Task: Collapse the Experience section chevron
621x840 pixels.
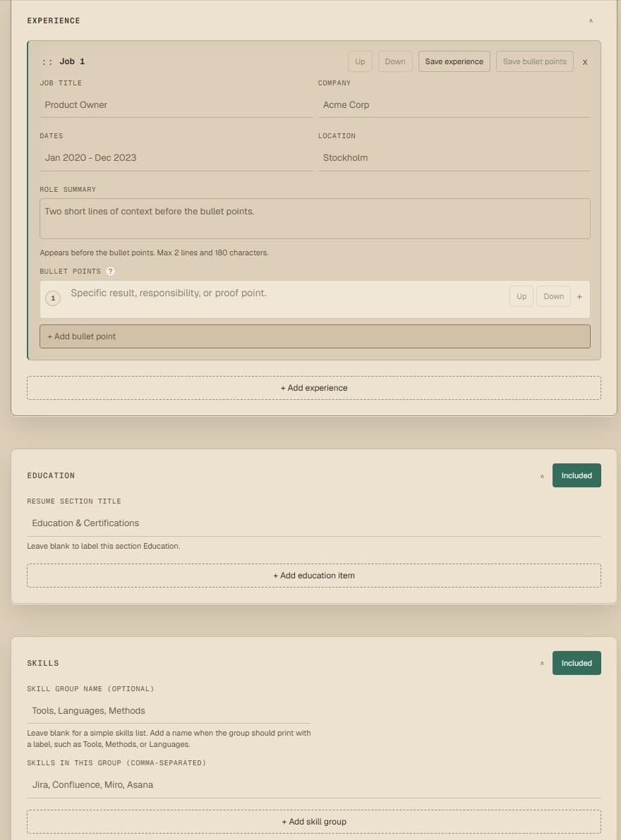Action: [x=591, y=21]
